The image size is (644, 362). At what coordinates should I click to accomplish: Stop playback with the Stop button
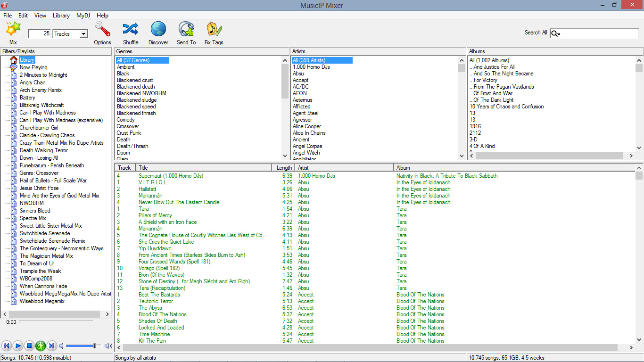coord(29,346)
